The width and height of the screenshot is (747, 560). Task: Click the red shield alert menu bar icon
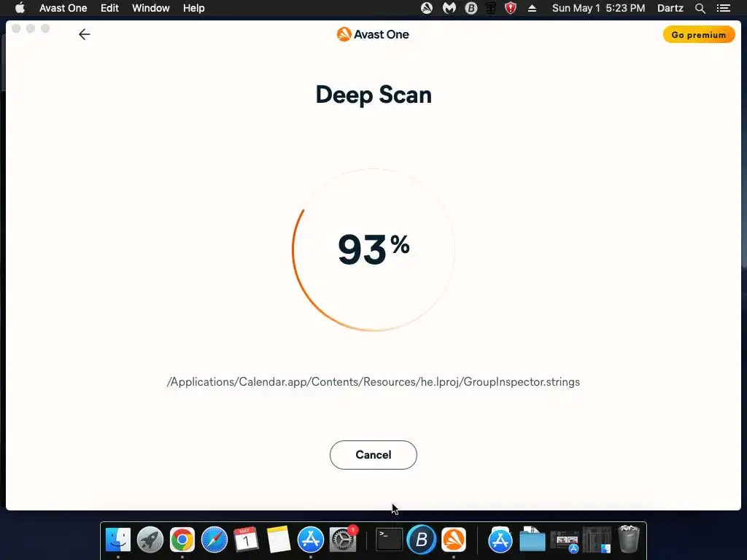point(511,8)
